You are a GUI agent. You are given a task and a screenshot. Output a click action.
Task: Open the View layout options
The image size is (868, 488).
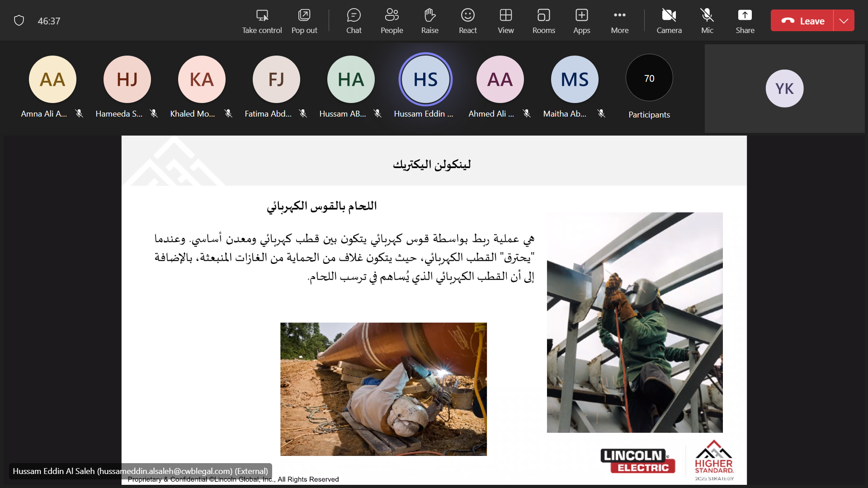tap(505, 21)
